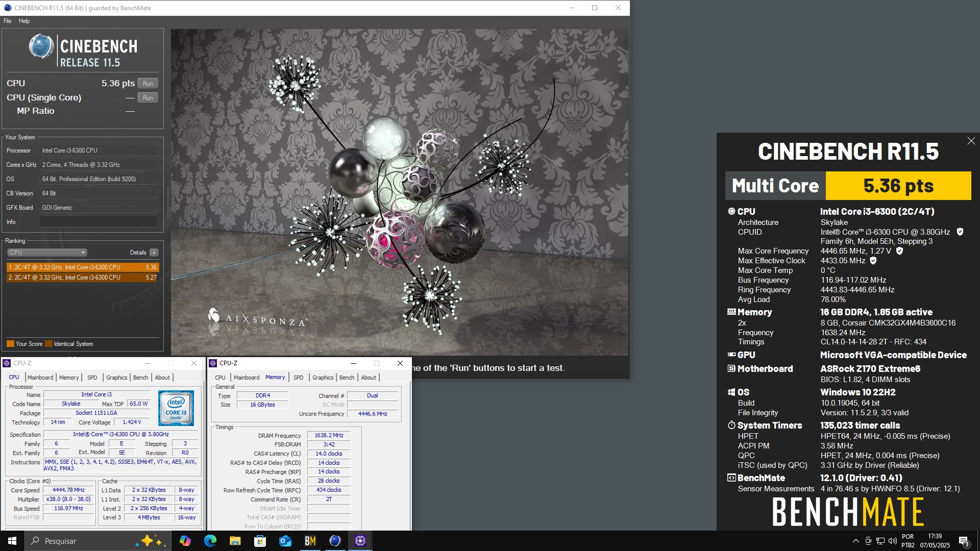This screenshot has height=551, width=980.
Task: Select ranking entry with score 5.36
Action: coord(82,267)
